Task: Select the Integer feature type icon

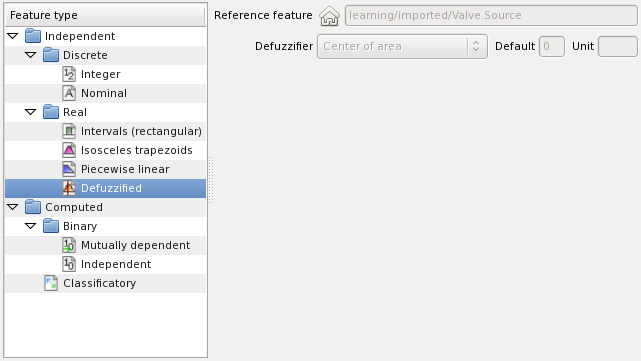Action: 69,74
